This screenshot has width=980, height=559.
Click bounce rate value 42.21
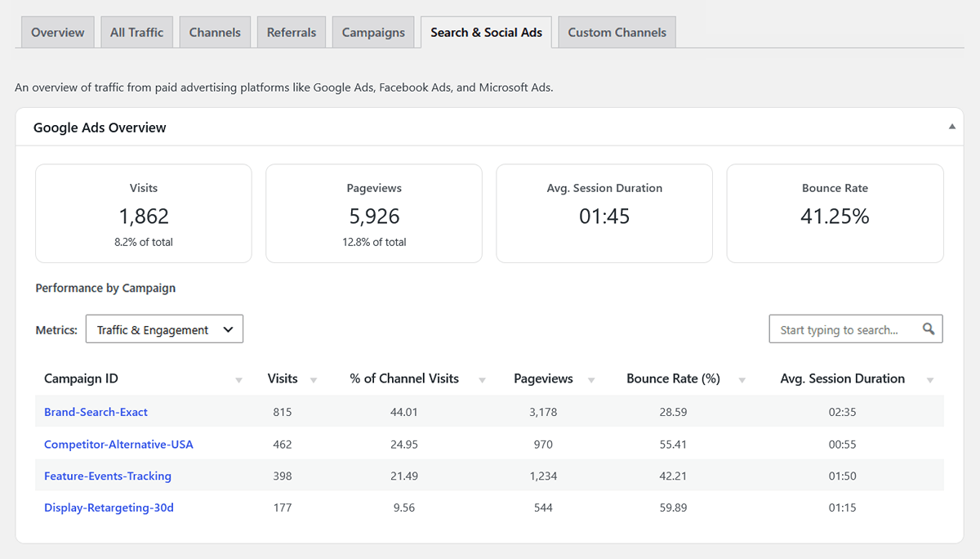673,476
